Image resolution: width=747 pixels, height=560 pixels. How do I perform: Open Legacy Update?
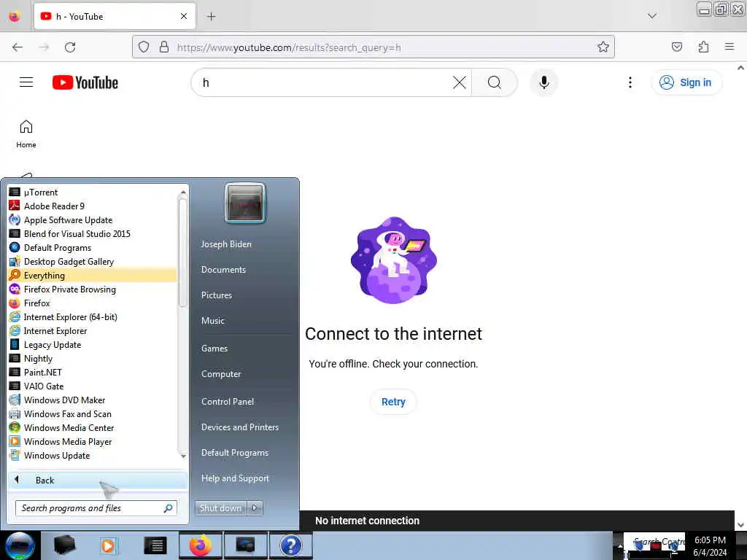(93, 345)
